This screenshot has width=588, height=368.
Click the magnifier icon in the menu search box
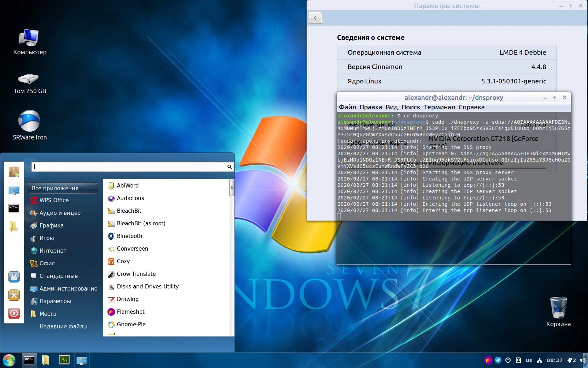pos(230,167)
